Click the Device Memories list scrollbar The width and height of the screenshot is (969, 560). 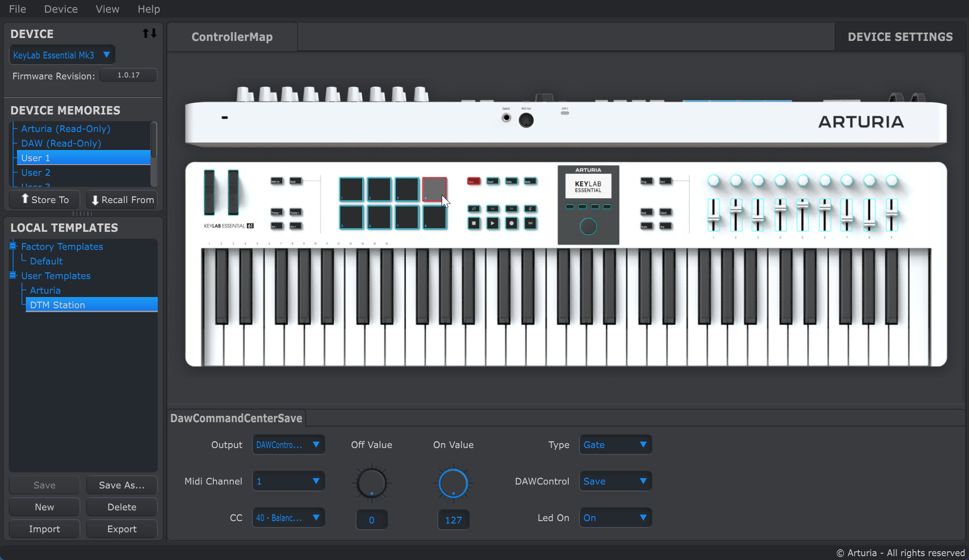tap(154, 140)
